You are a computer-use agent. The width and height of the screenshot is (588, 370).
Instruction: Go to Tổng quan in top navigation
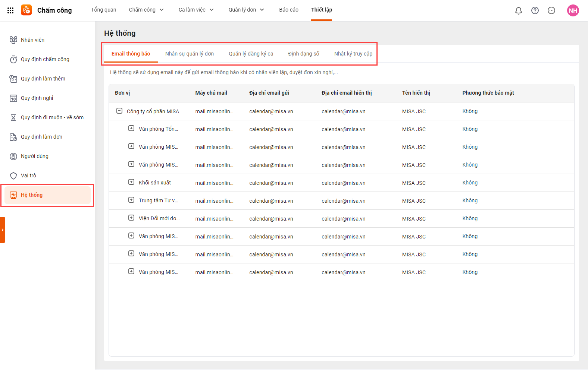104,10
